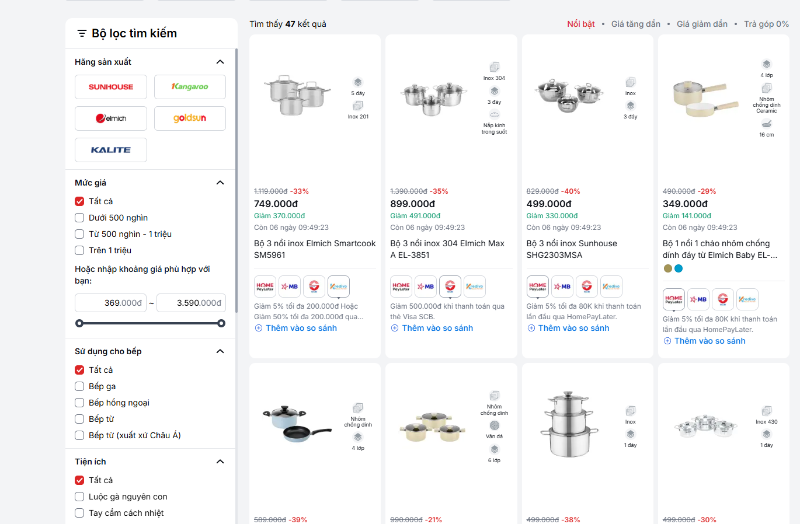Click MB bank icon on Sunhouse SHG2303MSA

[x=563, y=287]
